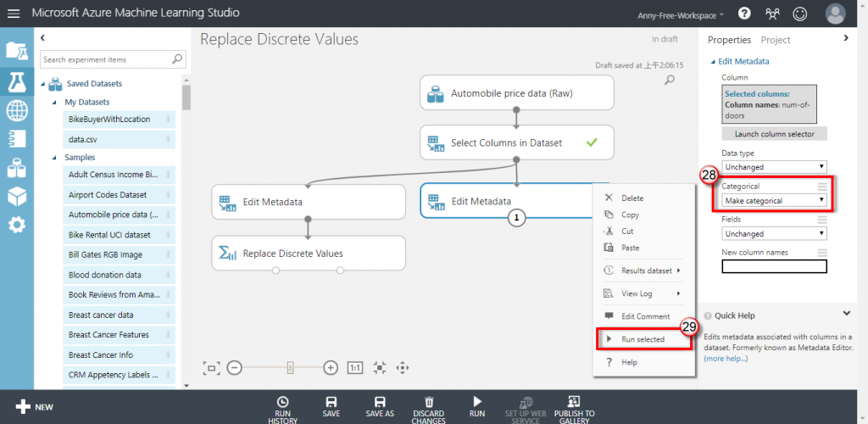Viewport: 868px width, 424px height.
Task: Choose Run selected in context menu
Action: (644, 338)
